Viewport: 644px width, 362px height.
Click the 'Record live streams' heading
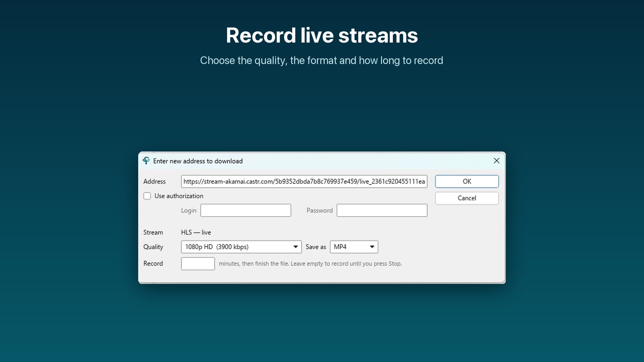tap(322, 36)
